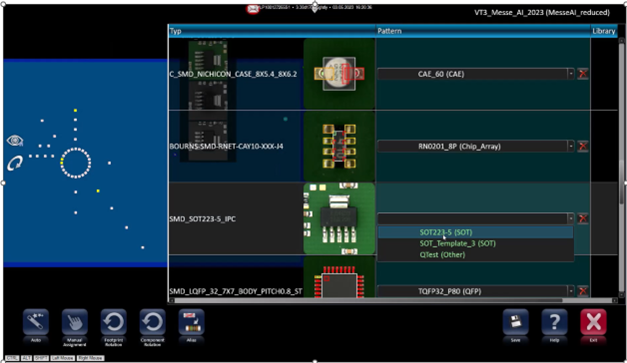The width and height of the screenshot is (627, 363).
Task: Click the Typ column header
Action: (272, 31)
